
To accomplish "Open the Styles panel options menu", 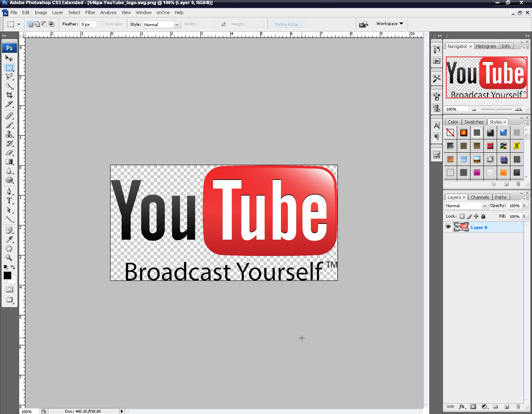I will [526, 123].
